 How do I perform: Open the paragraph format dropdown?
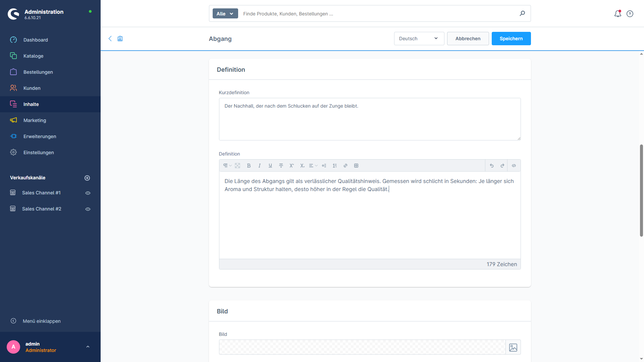click(x=227, y=166)
